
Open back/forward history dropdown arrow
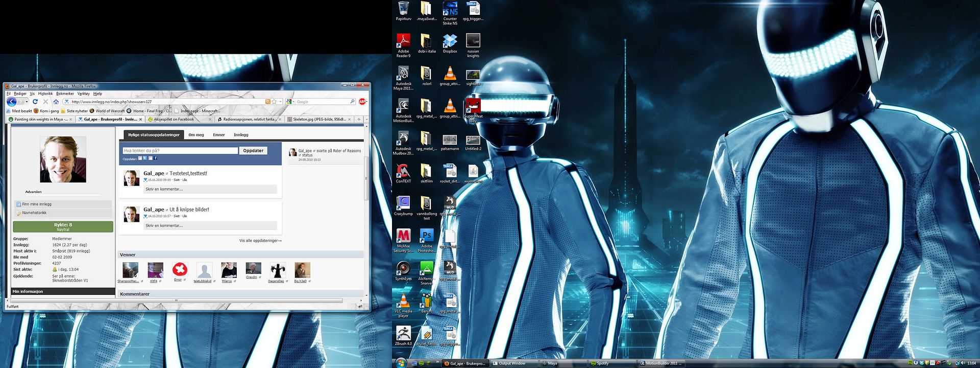(x=27, y=102)
